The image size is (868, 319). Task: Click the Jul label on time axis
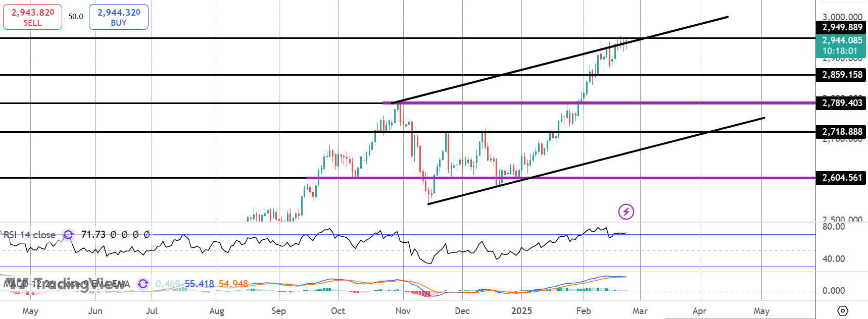[x=152, y=311]
